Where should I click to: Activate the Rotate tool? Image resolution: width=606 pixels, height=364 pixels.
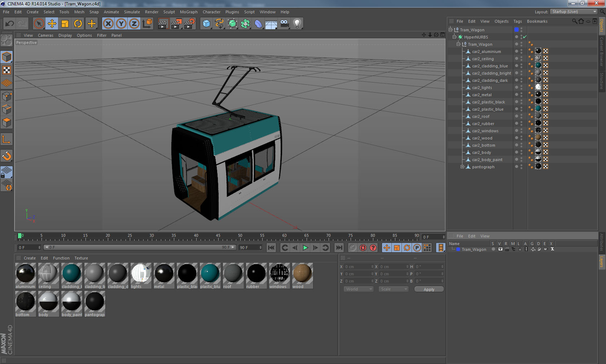(x=78, y=24)
